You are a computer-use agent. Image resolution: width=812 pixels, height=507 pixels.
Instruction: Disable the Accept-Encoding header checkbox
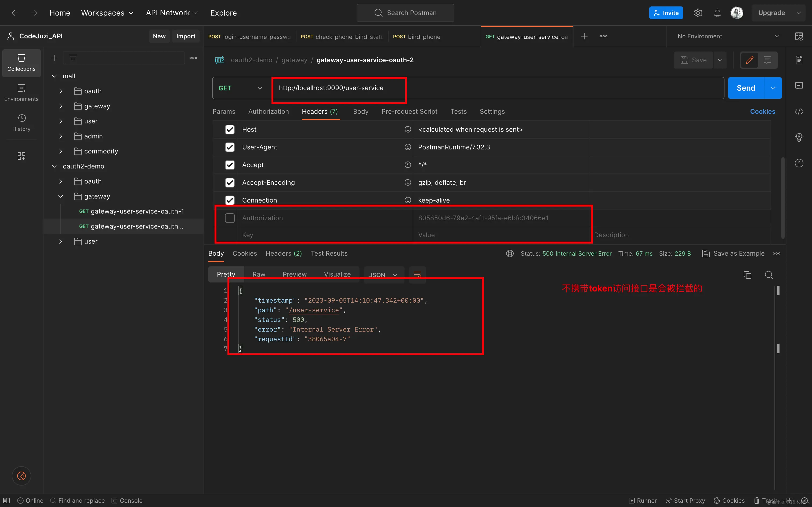click(230, 182)
